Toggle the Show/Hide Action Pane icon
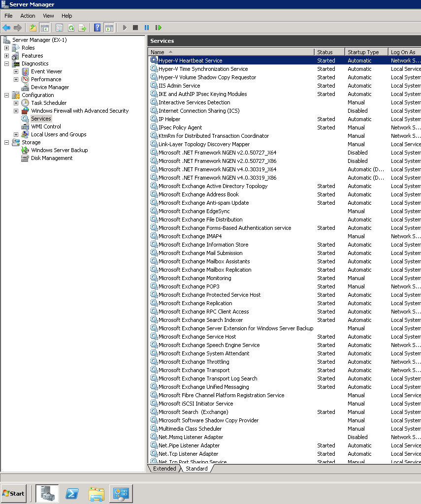The height and width of the screenshot is (504, 421). point(109,28)
